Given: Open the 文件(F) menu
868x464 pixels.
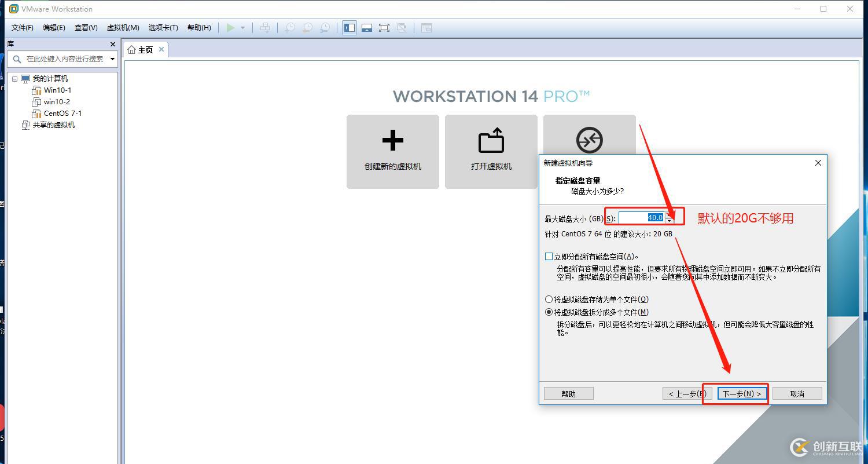Looking at the screenshot, I should click(23, 28).
